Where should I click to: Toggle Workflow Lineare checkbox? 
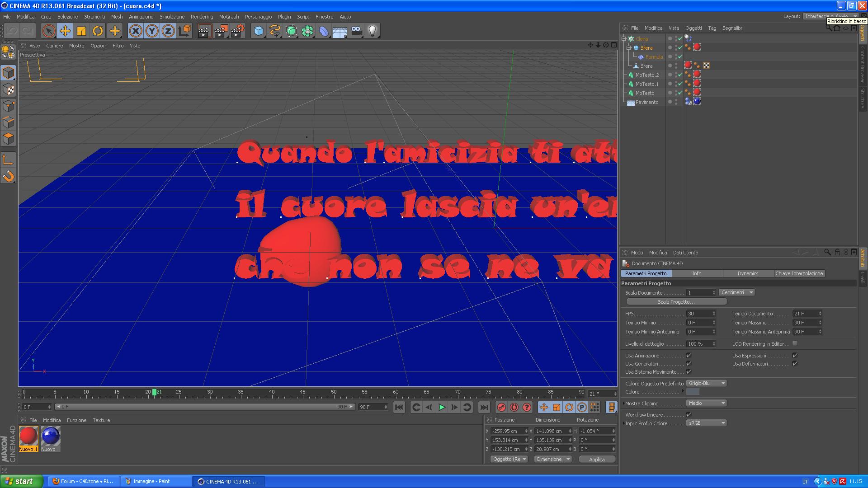(689, 415)
